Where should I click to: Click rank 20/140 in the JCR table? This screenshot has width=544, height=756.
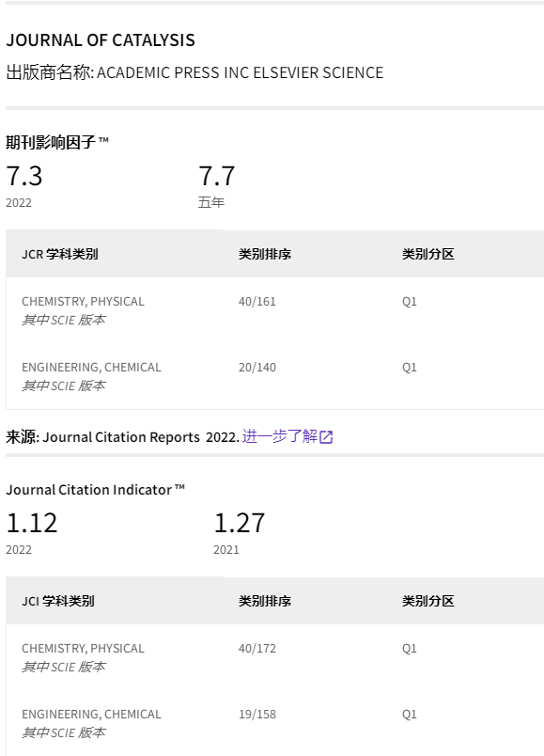click(x=257, y=368)
